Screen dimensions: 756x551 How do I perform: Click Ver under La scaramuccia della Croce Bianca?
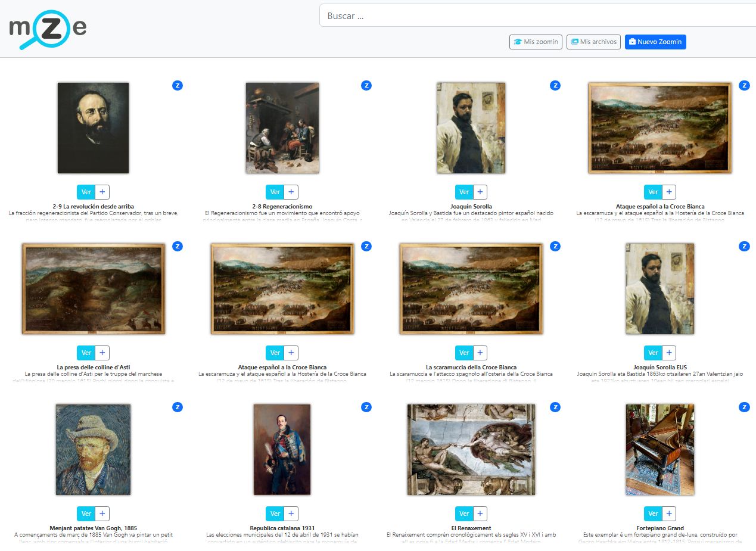click(464, 353)
